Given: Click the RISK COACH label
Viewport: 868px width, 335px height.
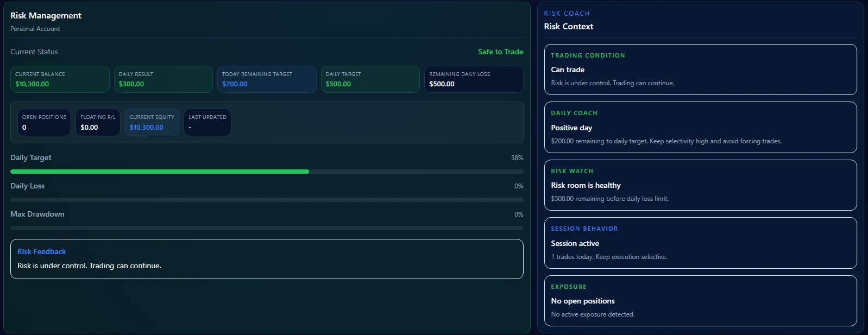Looking at the screenshot, I should [x=567, y=14].
